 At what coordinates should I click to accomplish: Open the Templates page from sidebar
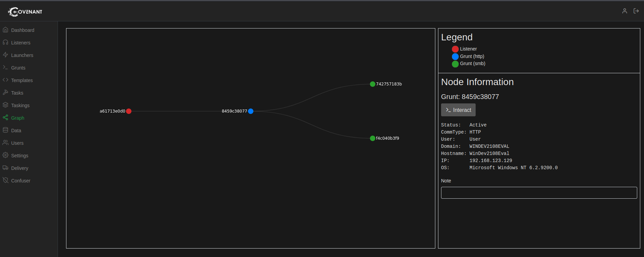tap(22, 80)
